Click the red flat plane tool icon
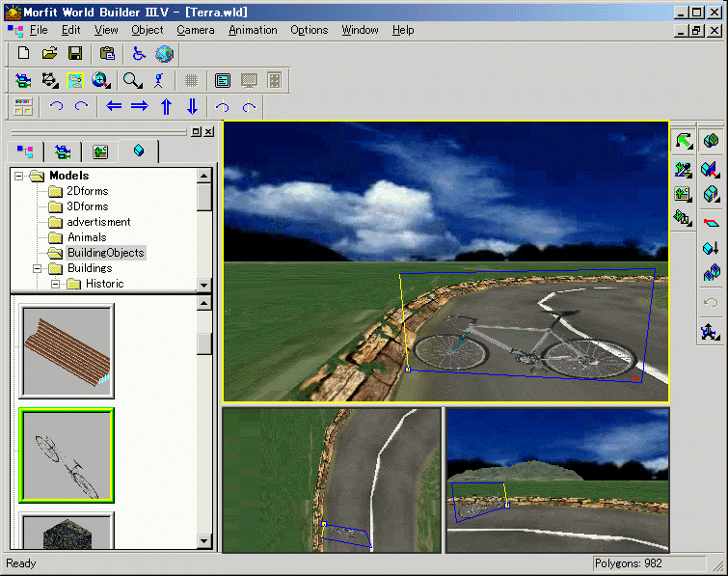Viewport: 728px width, 576px height. tap(711, 222)
